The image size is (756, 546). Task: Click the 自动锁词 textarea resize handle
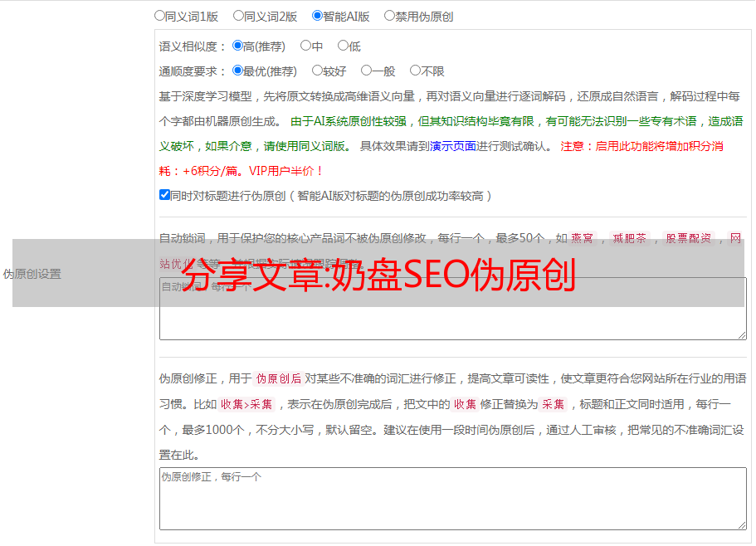(x=741, y=334)
